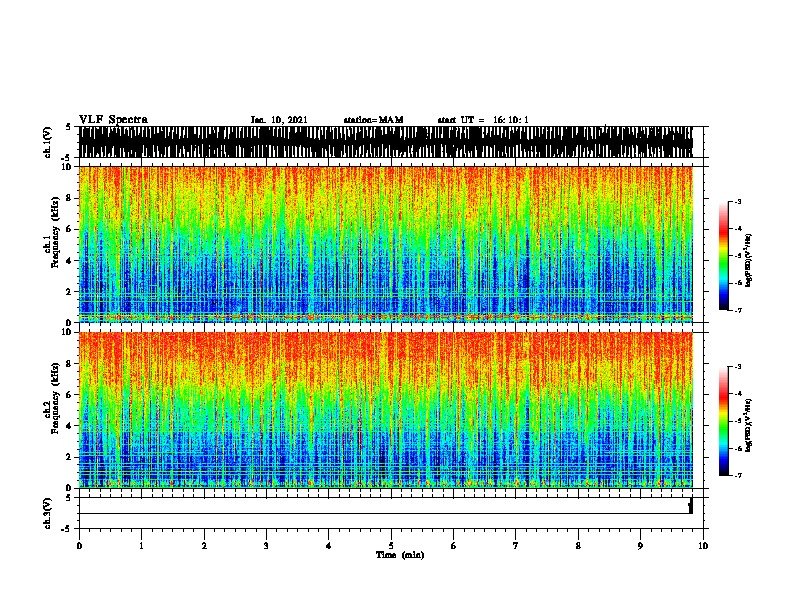The height and width of the screenshot is (612, 792).
Task: Click the ch.3(V) axis label
Action: pyautogui.click(x=47, y=513)
